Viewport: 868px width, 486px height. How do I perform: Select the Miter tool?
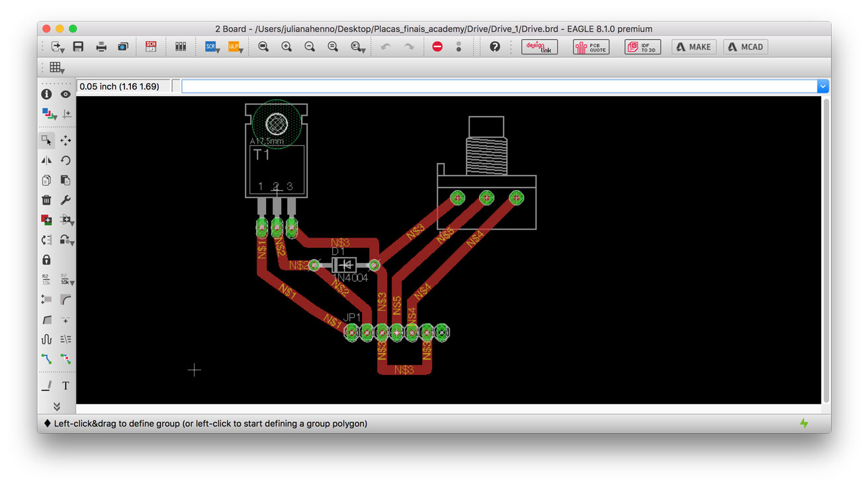65,299
